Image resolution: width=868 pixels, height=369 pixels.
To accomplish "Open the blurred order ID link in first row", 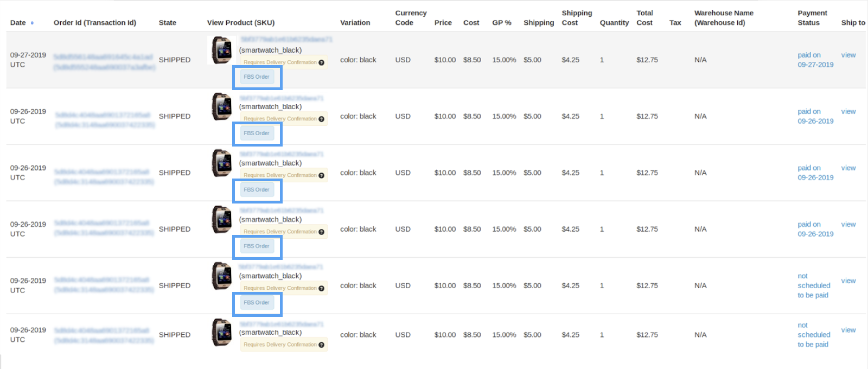I will pos(103,57).
